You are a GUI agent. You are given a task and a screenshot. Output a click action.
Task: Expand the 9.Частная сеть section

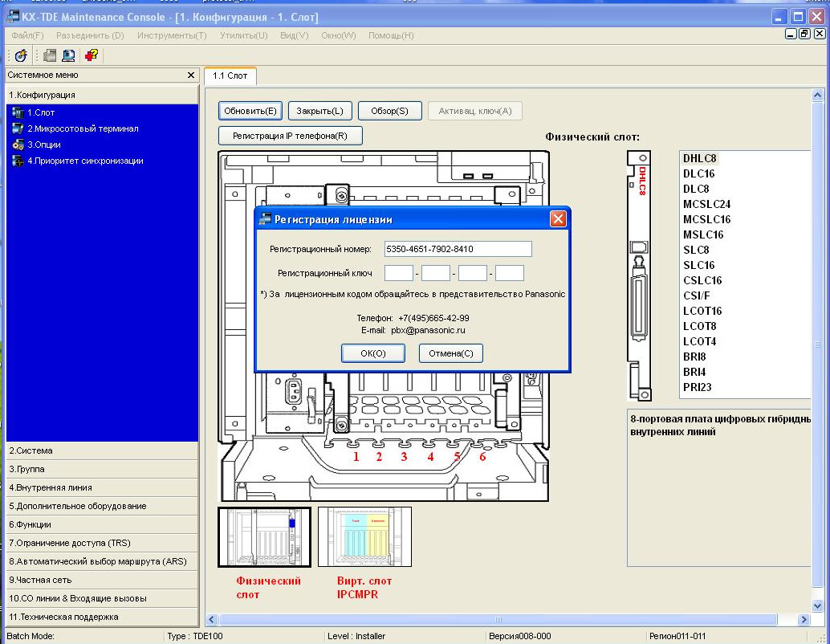pos(102,580)
